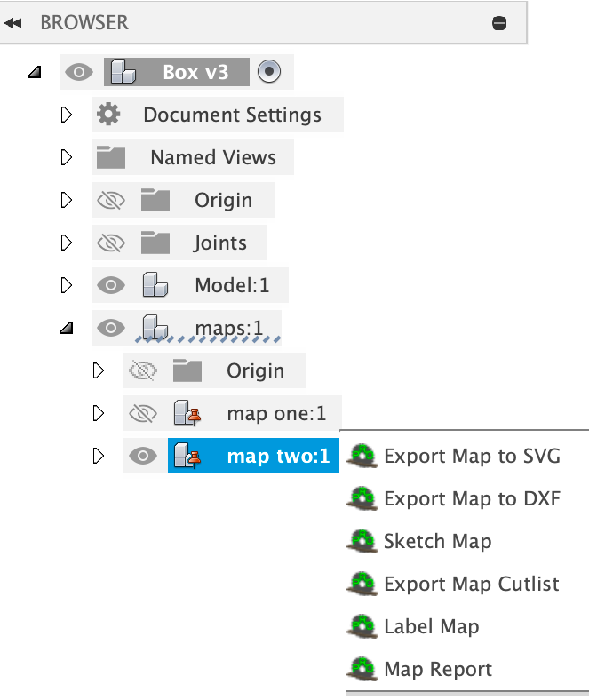589x700 pixels.
Task: Select highlighted map two:1 label
Action: pos(278,456)
